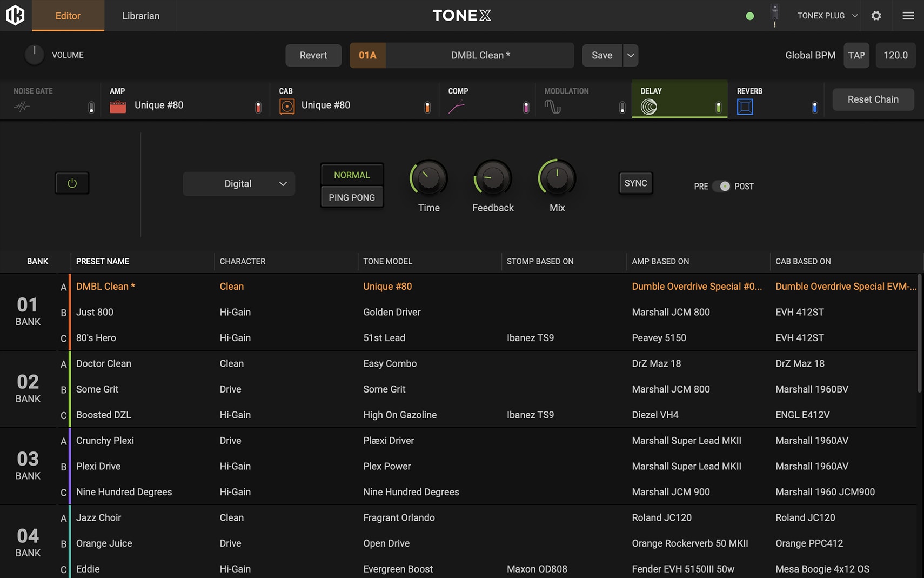Flip the PRE/POST delay switch
924x578 pixels.
tap(721, 186)
